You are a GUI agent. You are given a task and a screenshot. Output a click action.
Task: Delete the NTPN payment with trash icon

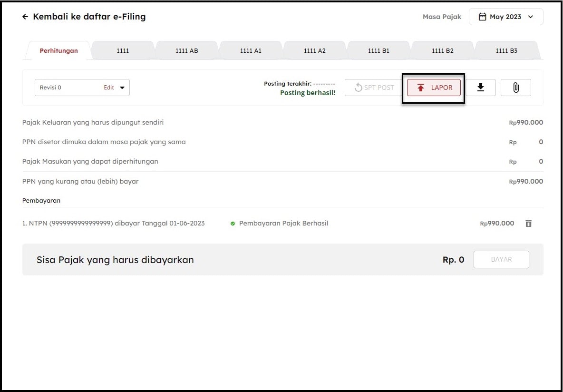[528, 223]
